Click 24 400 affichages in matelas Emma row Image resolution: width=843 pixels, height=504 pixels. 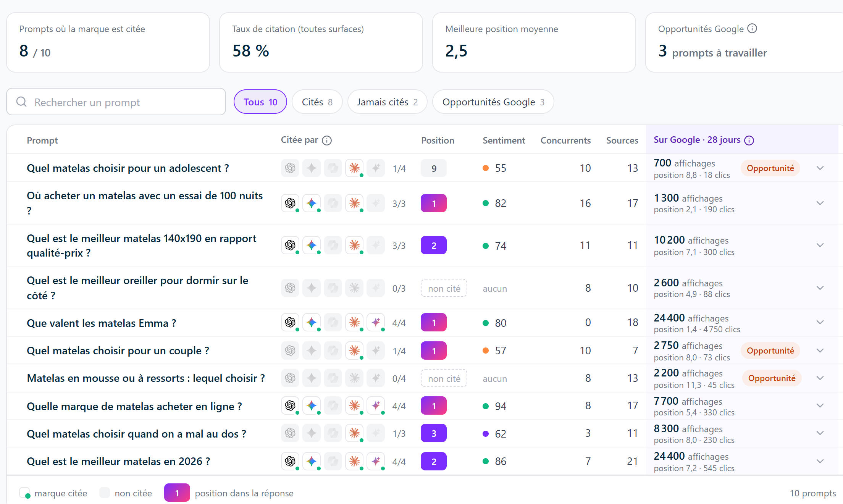pyautogui.click(x=691, y=318)
